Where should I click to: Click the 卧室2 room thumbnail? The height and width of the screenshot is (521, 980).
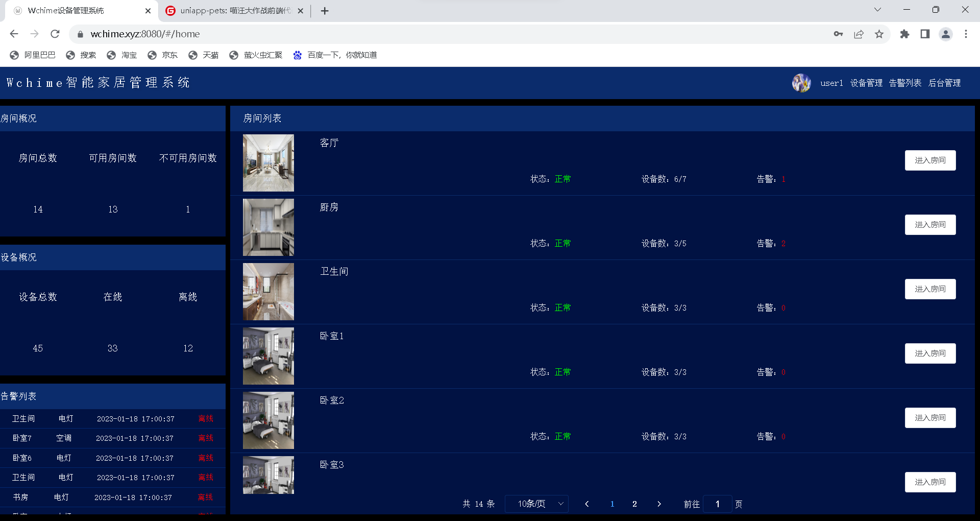pyautogui.click(x=268, y=420)
